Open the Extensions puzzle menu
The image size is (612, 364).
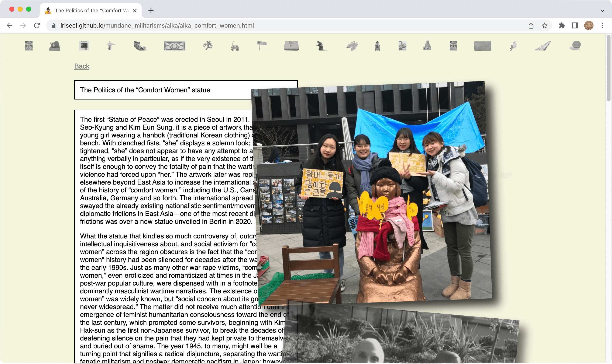[561, 25]
